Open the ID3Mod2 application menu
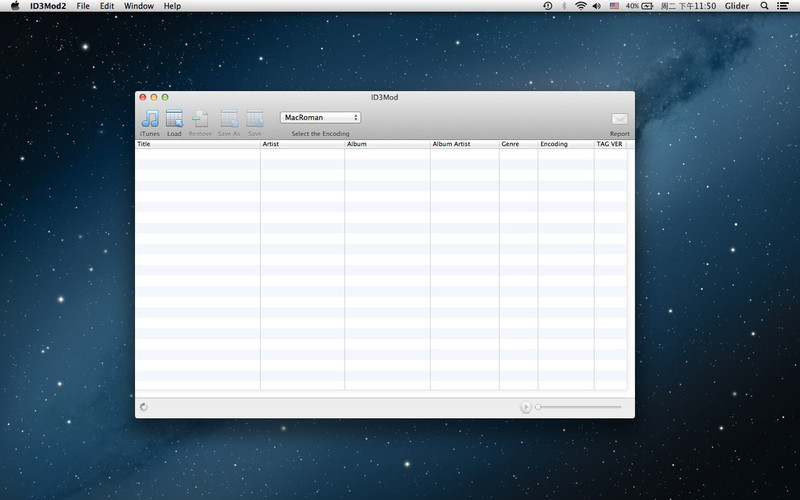 (x=48, y=6)
